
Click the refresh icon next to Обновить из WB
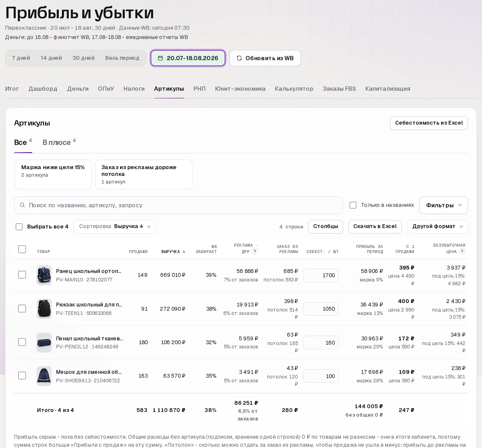tap(239, 58)
